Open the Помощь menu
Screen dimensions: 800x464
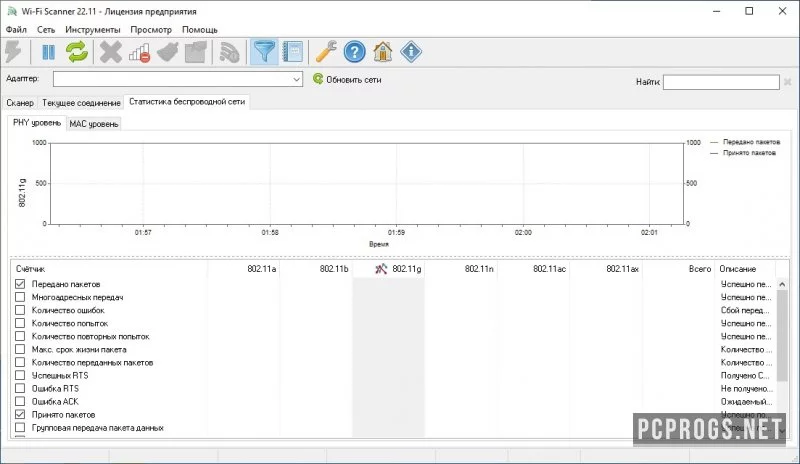200,30
